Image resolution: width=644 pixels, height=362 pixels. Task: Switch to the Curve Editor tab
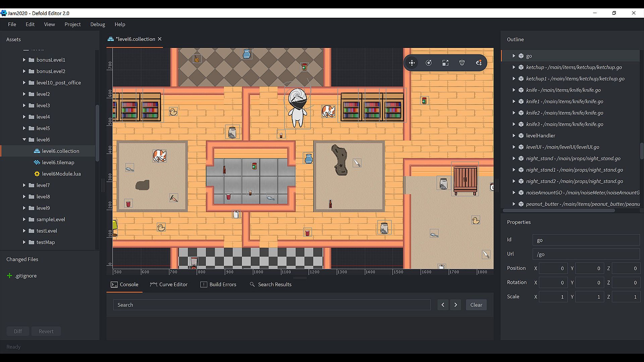pos(169,285)
